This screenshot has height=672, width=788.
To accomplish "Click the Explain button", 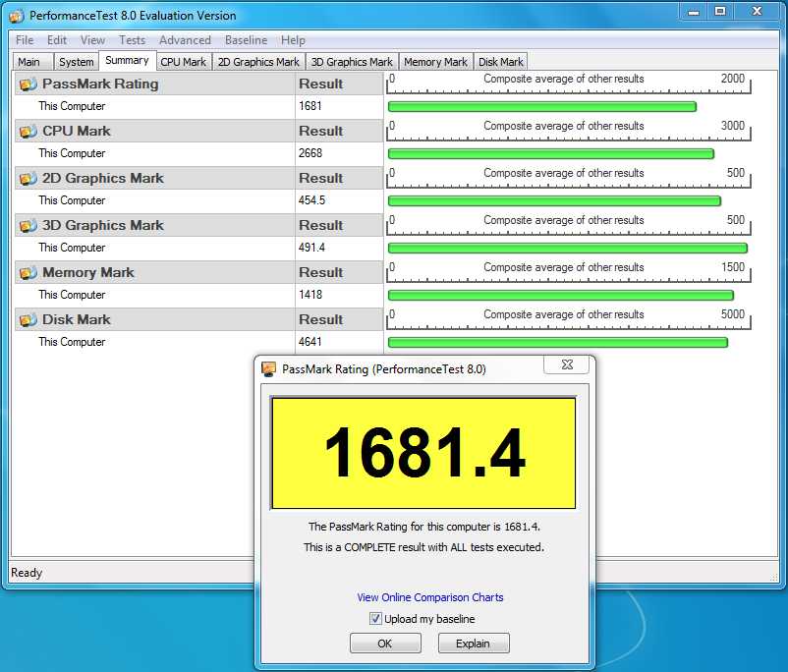I will tap(473, 644).
